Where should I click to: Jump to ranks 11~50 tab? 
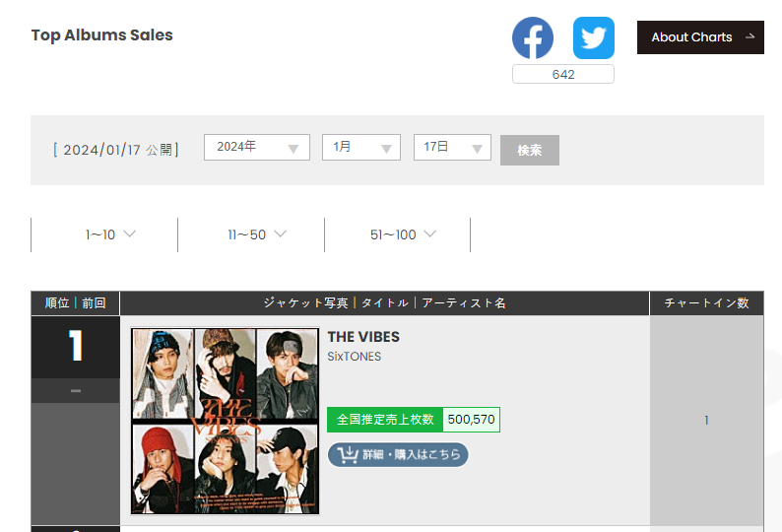point(251,234)
